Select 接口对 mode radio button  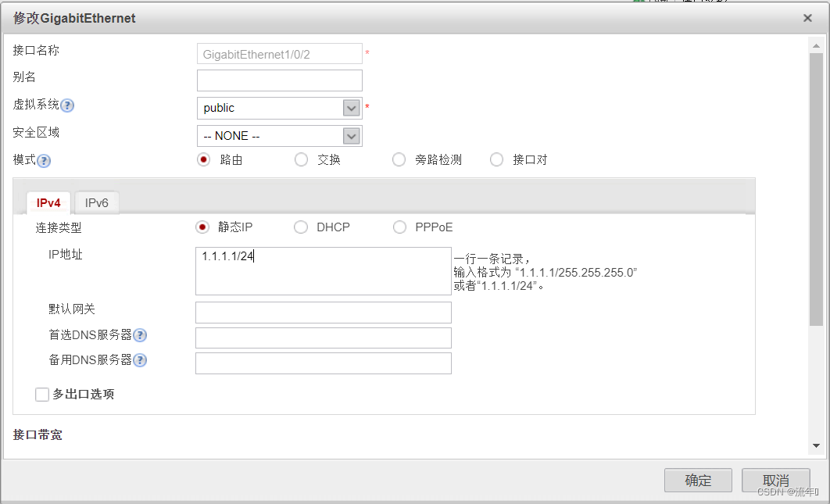click(496, 159)
